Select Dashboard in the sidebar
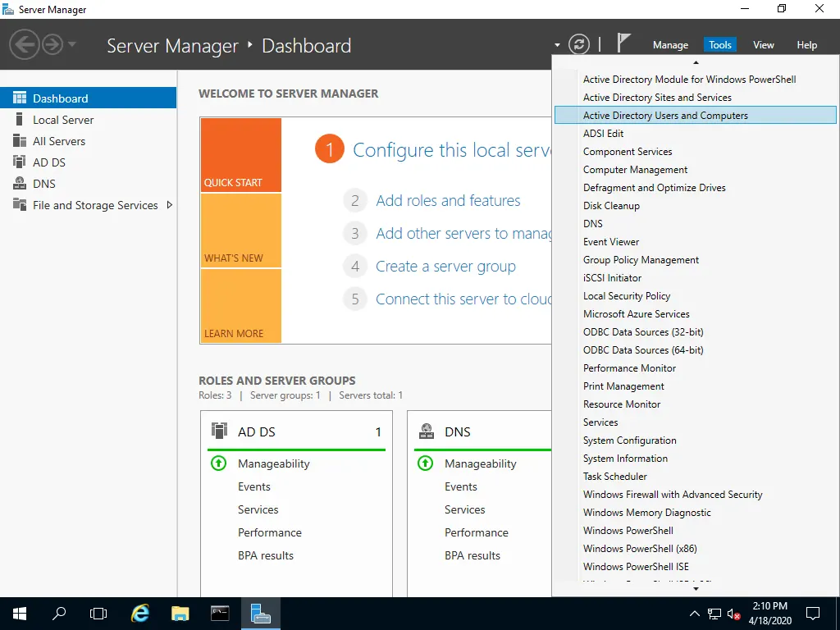Screen dimensions: 840x630 [x=88, y=98]
